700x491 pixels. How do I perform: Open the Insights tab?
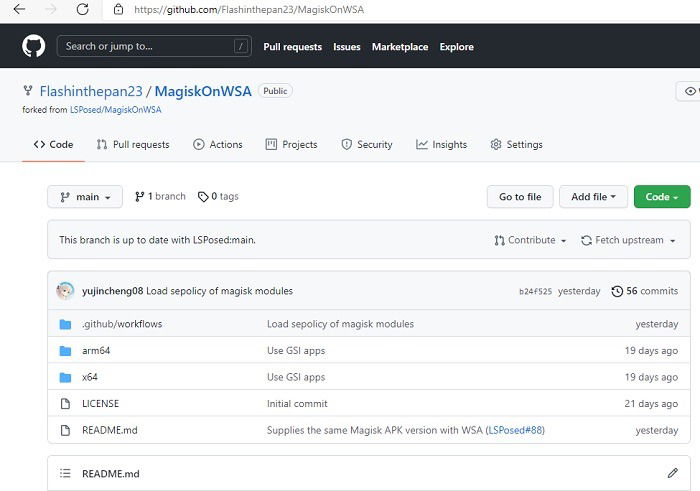(x=441, y=145)
